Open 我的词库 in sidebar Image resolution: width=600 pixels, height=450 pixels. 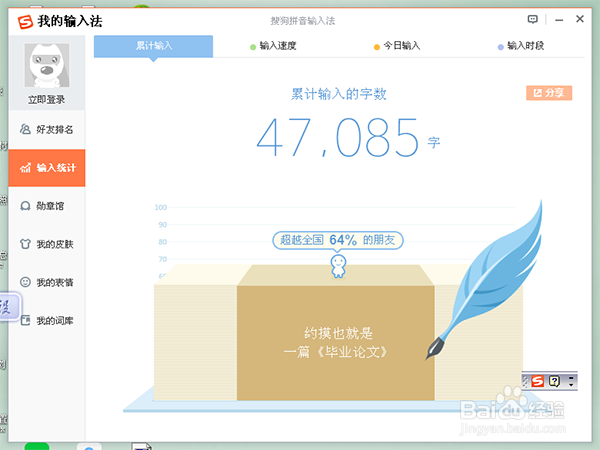[47, 320]
